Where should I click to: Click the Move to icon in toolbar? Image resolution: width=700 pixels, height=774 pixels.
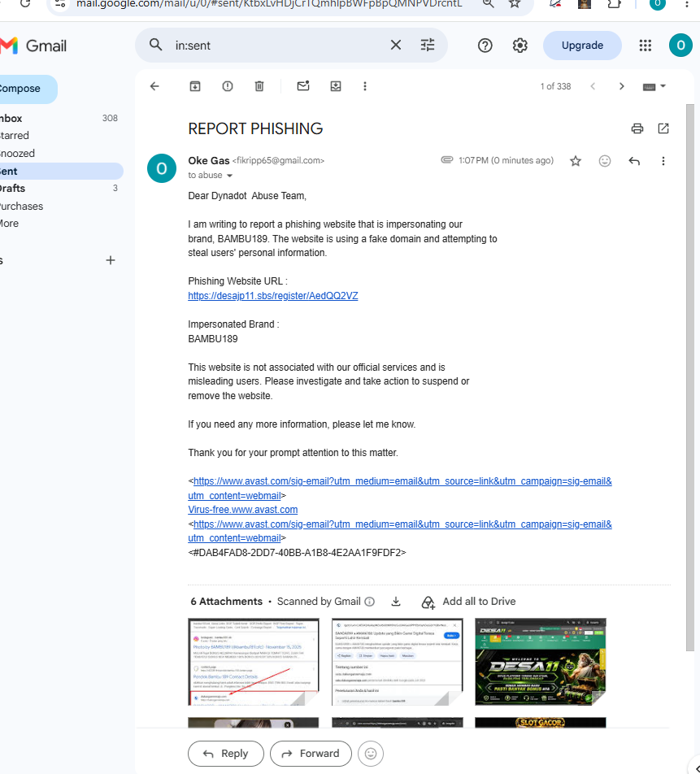click(x=336, y=86)
